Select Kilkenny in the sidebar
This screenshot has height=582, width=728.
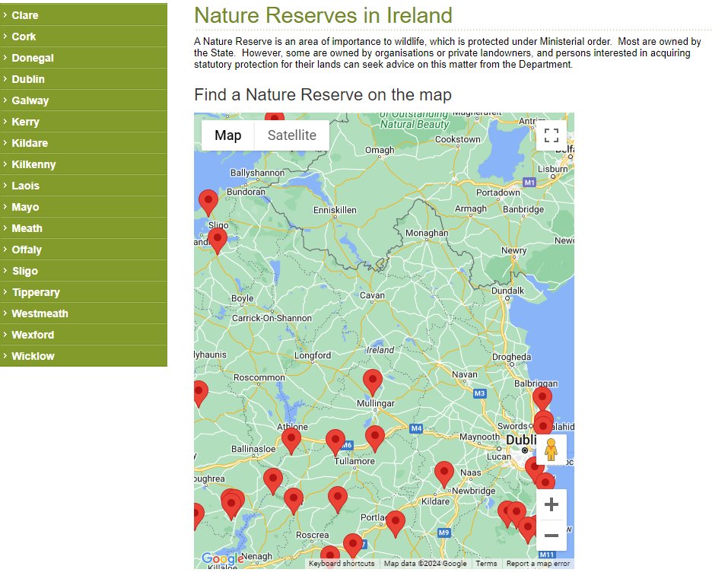pyautogui.click(x=84, y=164)
